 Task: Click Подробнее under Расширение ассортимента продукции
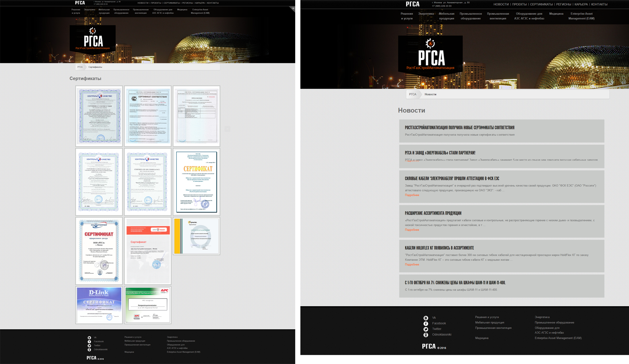(412, 230)
